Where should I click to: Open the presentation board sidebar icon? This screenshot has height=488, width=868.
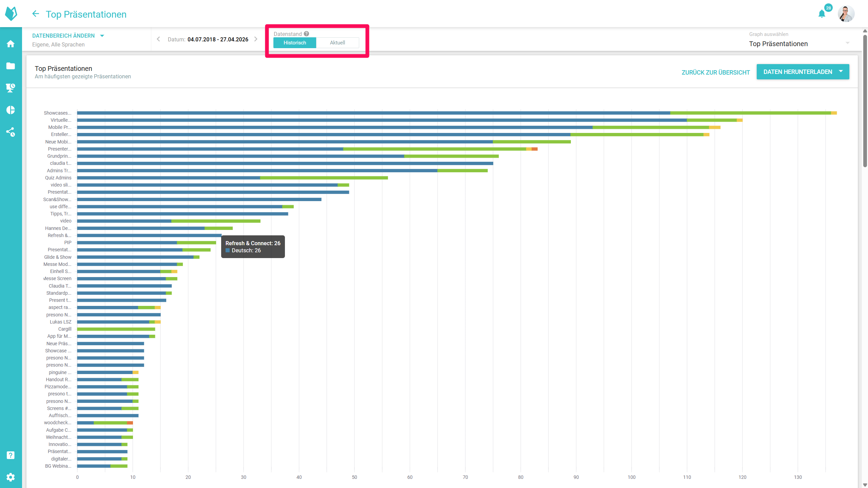11,88
